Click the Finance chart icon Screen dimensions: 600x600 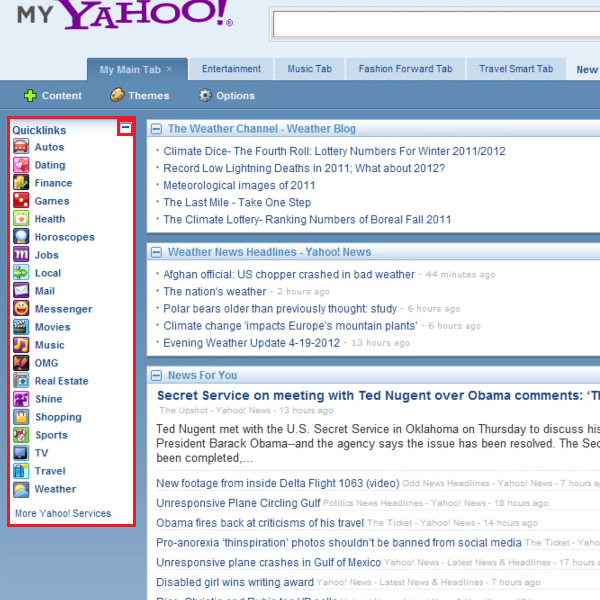[21, 183]
